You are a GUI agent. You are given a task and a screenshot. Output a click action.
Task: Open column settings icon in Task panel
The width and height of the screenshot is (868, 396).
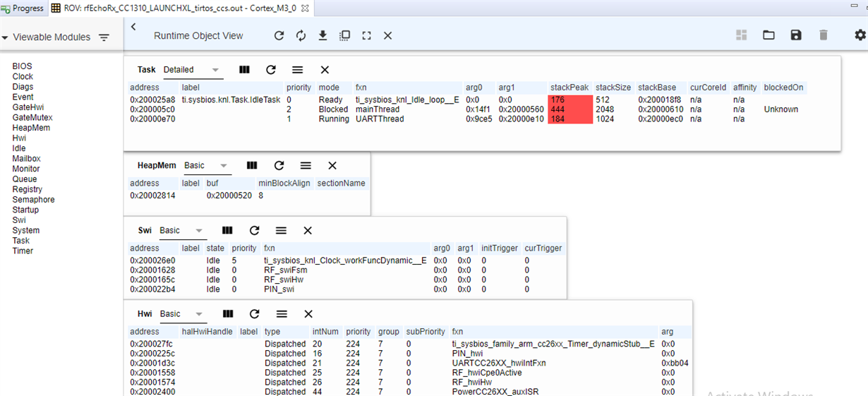tap(244, 70)
